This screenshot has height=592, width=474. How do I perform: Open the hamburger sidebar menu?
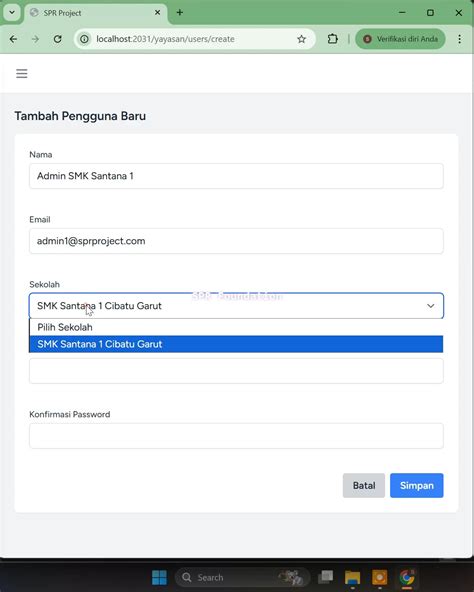[x=22, y=74]
